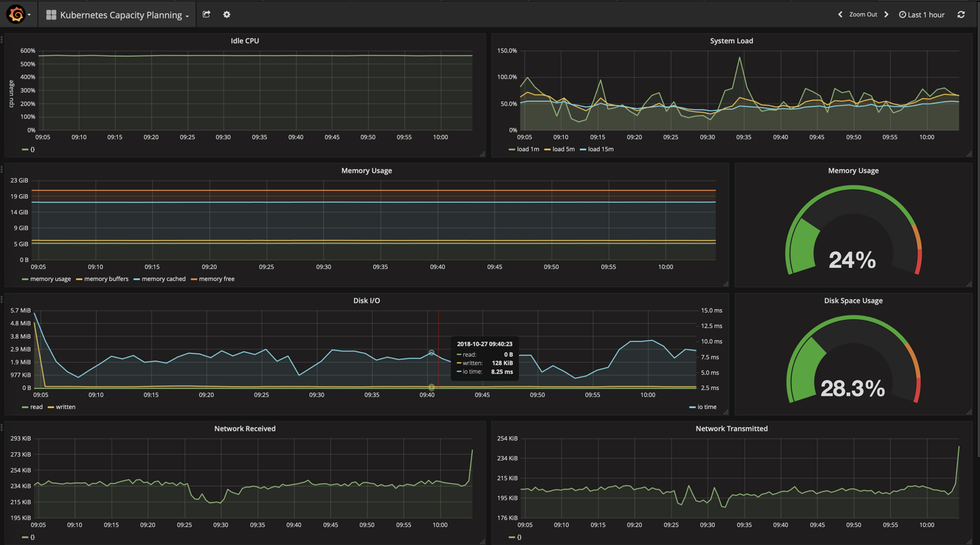Click the Memory Usage gauge resize handle
980x545 pixels.
click(x=969, y=284)
